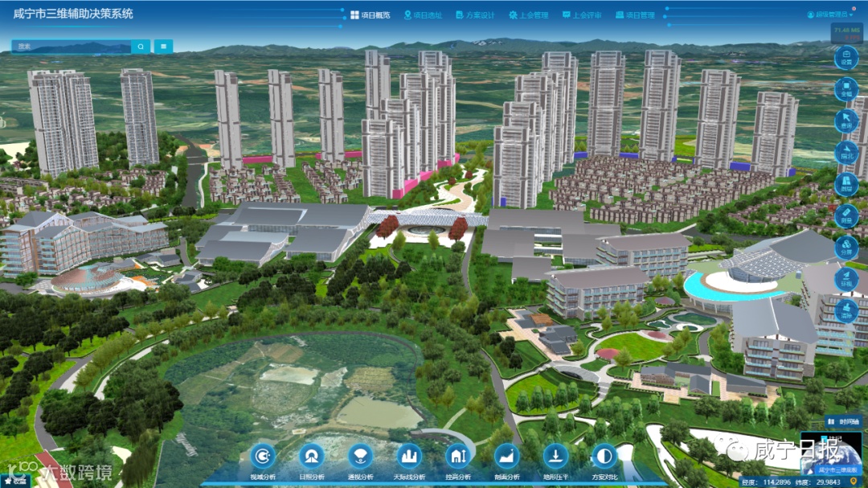Switch to the 上会管理 tab
The height and width of the screenshot is (488, 868).
coord(529,15)
